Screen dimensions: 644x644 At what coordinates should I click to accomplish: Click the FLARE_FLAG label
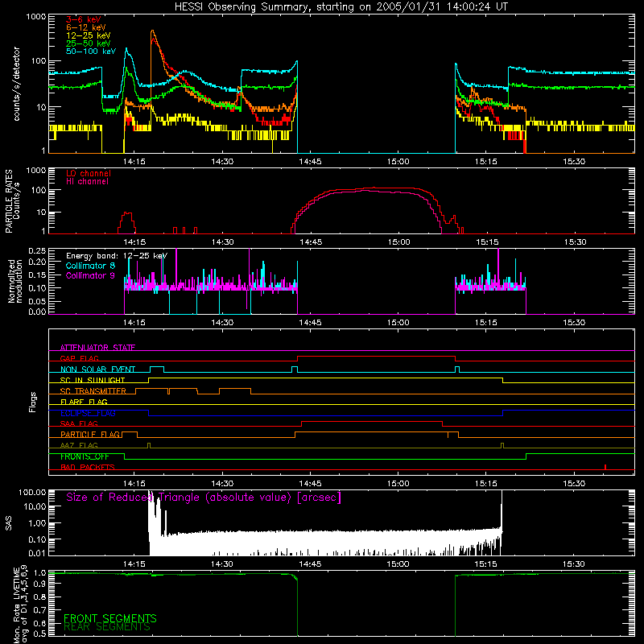pos(84,402)
